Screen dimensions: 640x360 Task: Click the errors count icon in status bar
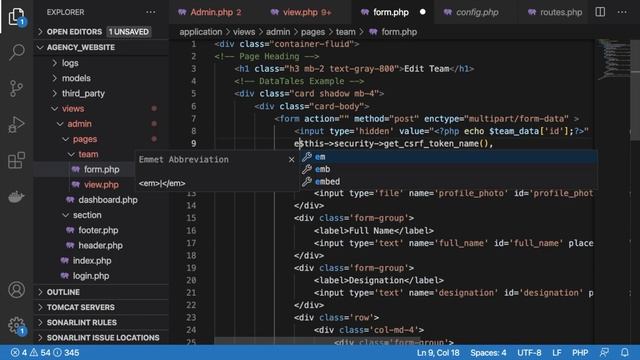[x=15, y=353]
